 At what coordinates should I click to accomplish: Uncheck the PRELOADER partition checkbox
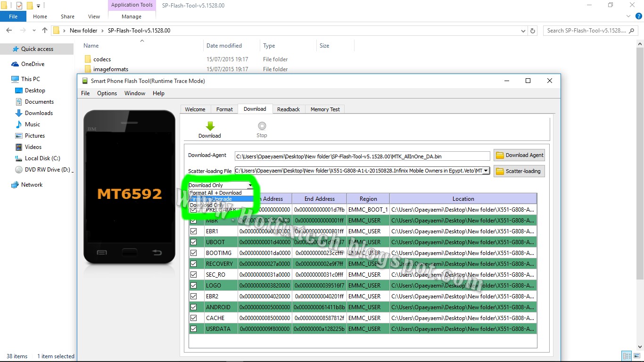(x=194, y=209)
